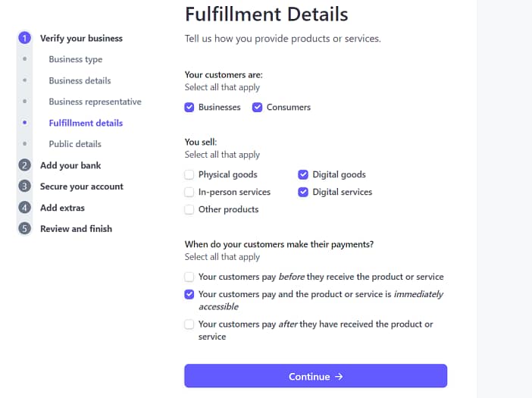The width and height of the screenshot is (532, 398).
Task: Select customers pay before receiving option
Action: (x=189, y=277)
